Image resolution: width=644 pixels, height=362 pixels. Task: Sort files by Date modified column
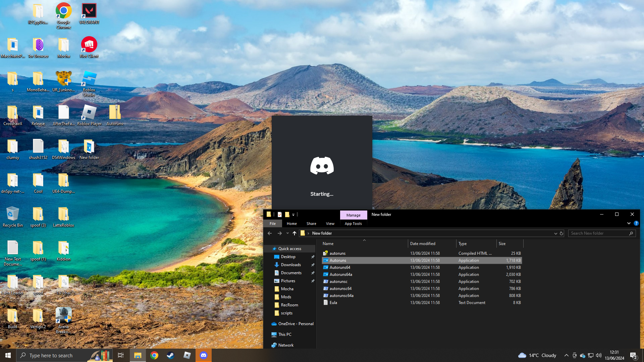pyautogui.click(x=423, y=244)
